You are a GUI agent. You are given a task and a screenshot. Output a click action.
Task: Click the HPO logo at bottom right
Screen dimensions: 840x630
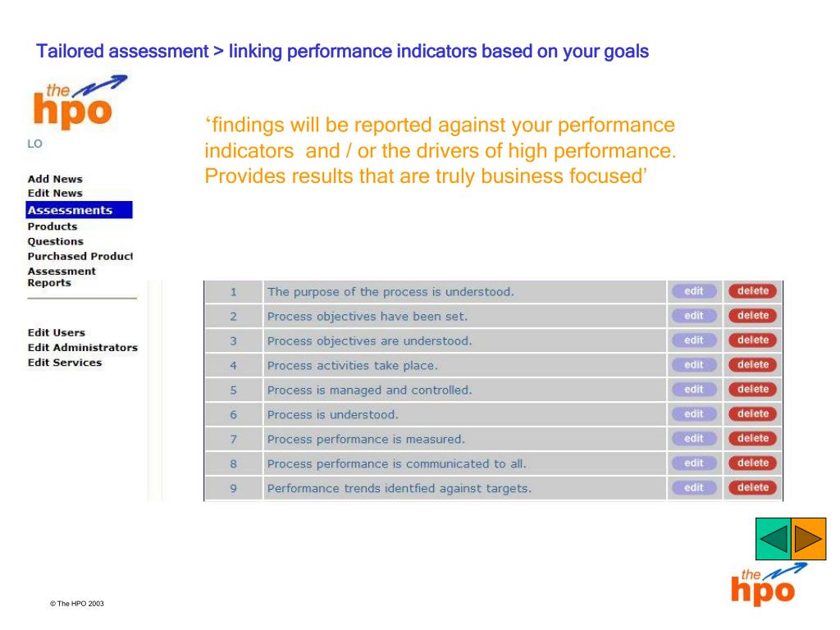point(768,584)
